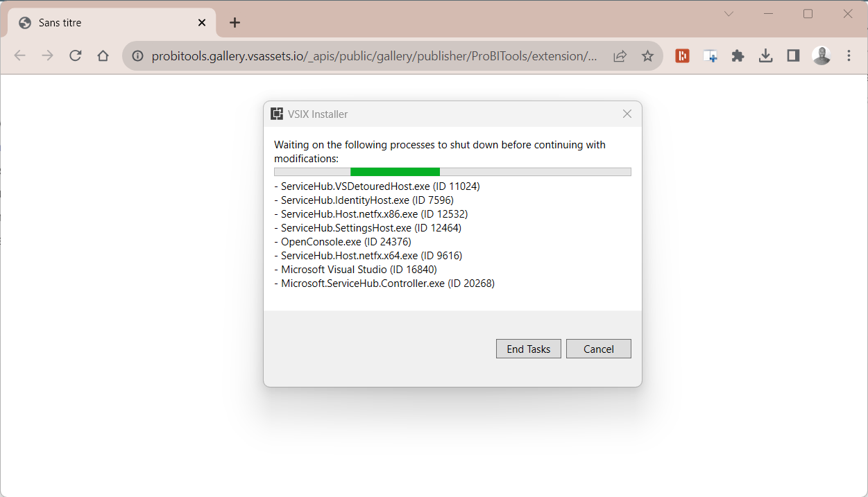Toggle the browser side panel
868x497 pixels.
[793, 56]
